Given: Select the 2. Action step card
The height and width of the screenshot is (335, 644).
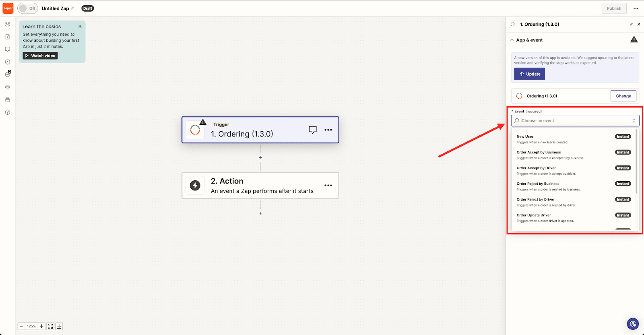Looking at the screenshot, I should (260, 185).
